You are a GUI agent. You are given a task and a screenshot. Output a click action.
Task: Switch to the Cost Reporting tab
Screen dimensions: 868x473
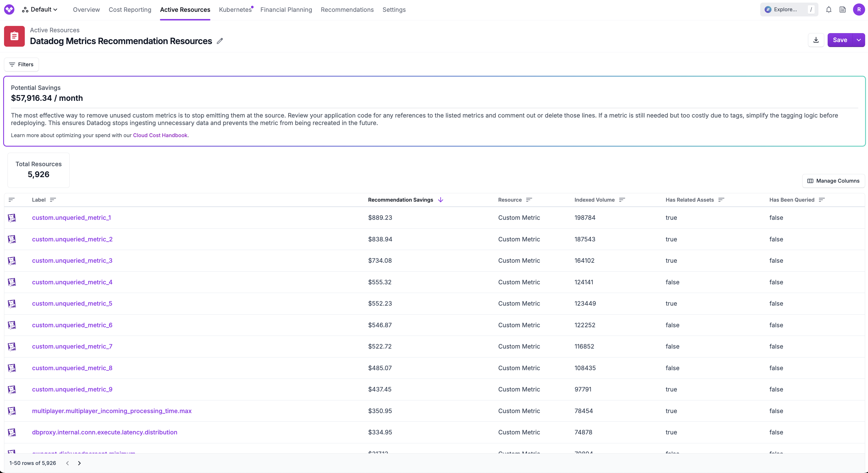(x=130, y=10)
